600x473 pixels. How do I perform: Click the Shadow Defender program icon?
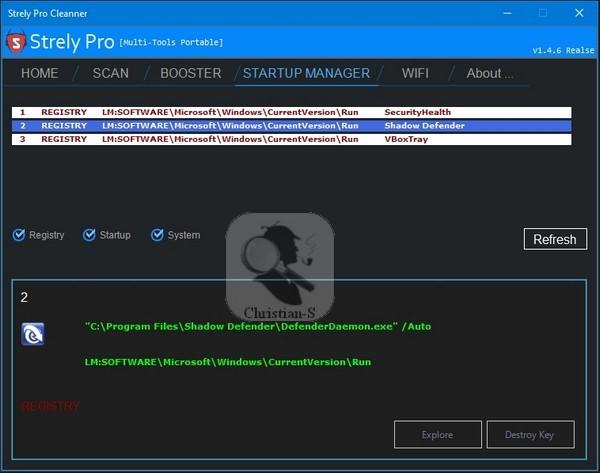click(33, 334)
